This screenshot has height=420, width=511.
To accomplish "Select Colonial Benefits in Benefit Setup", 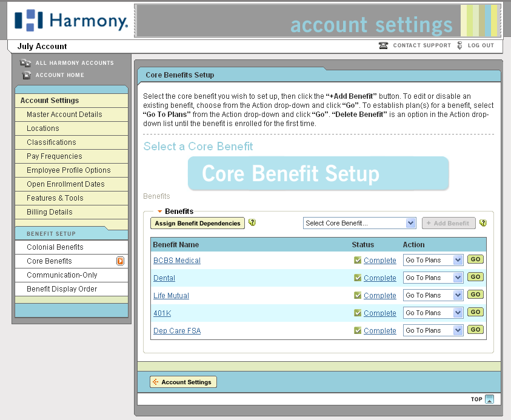I will click(x=55, y=247).
